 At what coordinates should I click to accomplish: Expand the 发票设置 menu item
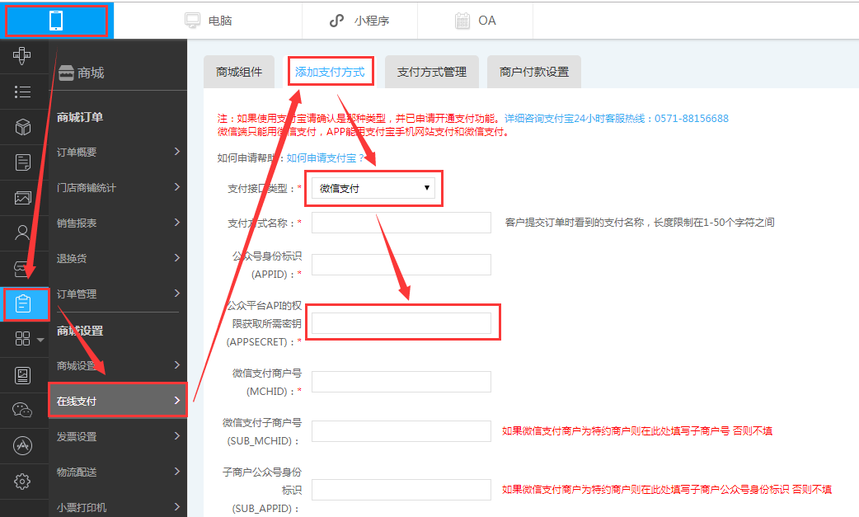click(x=118, y=436)
